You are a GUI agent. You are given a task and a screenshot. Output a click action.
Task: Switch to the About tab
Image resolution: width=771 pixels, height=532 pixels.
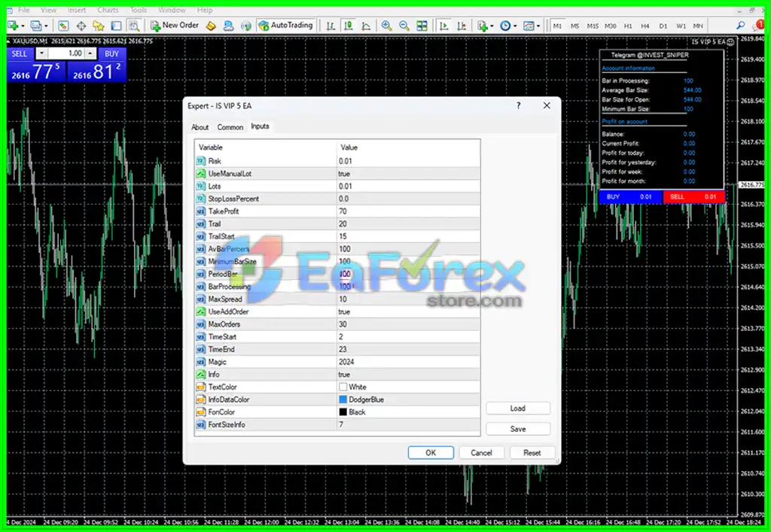tap(200, 127)
